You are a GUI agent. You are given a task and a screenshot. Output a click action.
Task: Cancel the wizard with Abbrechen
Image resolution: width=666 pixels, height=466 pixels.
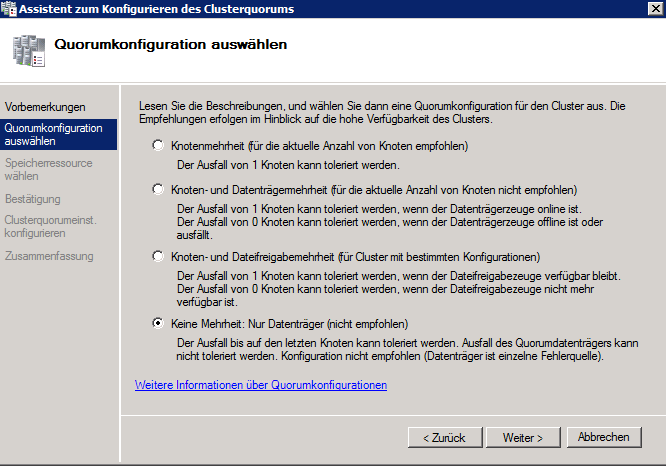(x=604, y=437)
